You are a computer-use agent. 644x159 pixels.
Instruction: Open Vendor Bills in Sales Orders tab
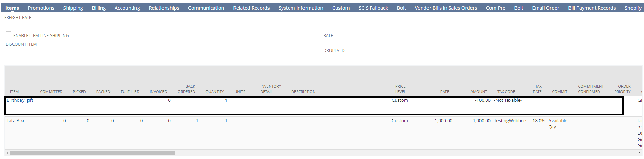tap(445, 8)
